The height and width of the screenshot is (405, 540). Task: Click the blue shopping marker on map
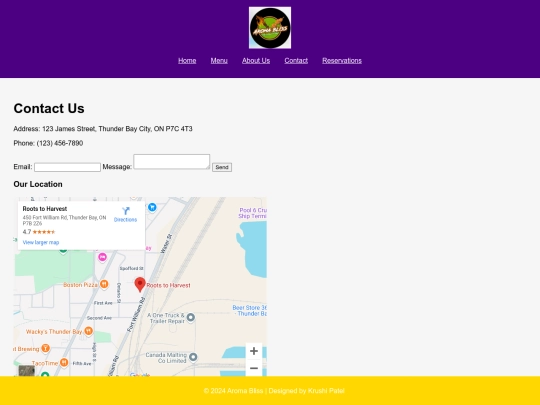(x=152, y=207)
